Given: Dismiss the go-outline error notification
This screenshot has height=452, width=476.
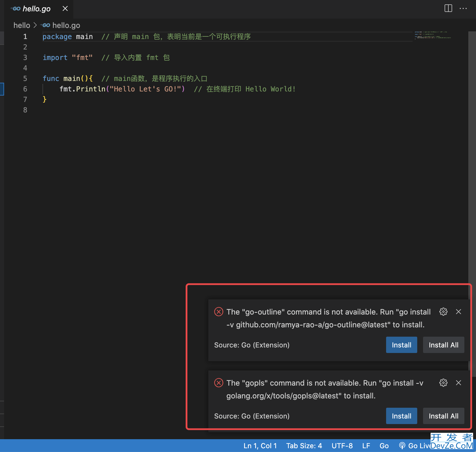Looking at the screenshot, I should point(459,312).
